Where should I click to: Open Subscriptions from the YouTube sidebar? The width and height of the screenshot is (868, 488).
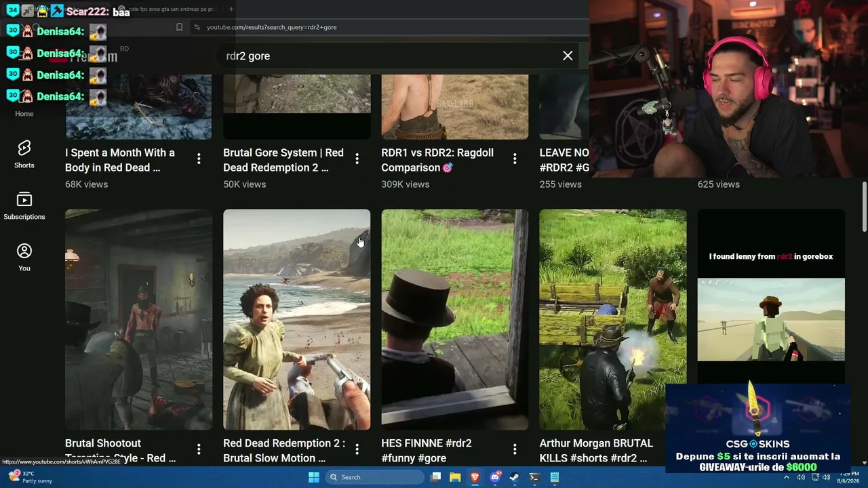24,205
